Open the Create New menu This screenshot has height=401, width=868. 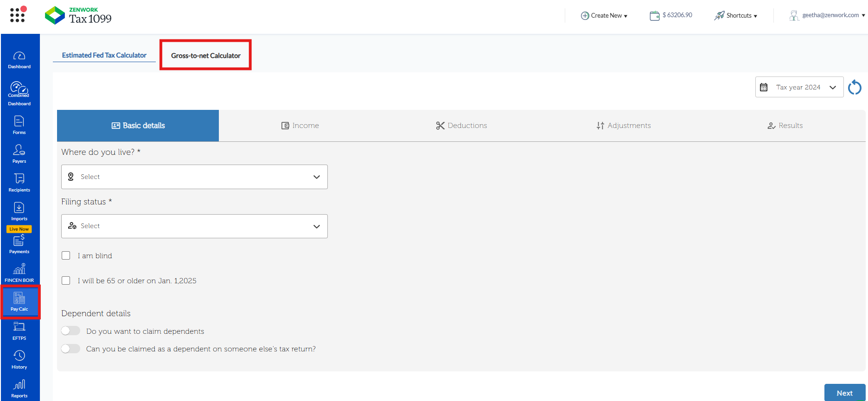tap(604, 15)
